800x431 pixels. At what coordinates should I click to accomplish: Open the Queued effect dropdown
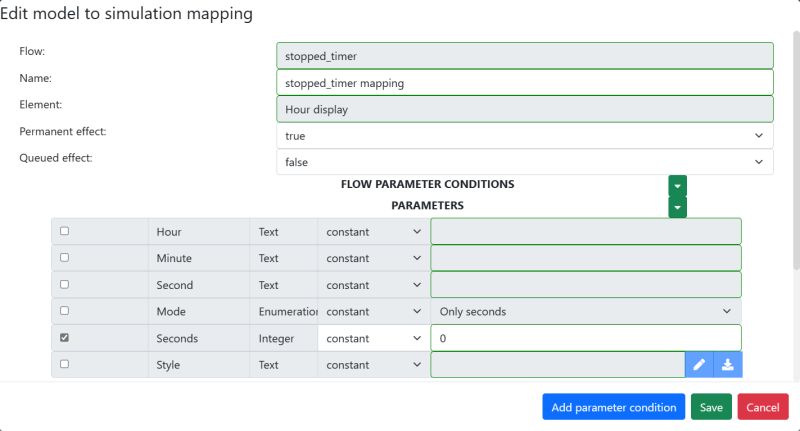pos(524,162)
